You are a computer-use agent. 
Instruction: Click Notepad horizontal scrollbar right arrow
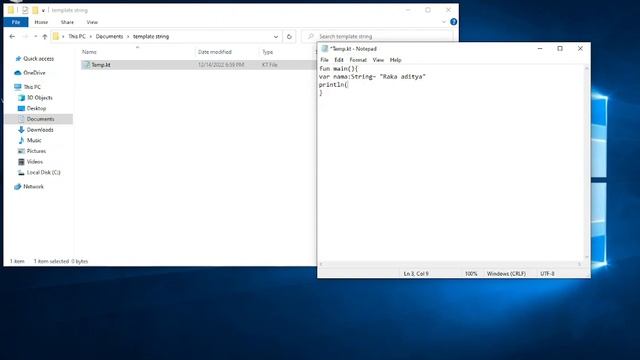(x=580, y=264)
